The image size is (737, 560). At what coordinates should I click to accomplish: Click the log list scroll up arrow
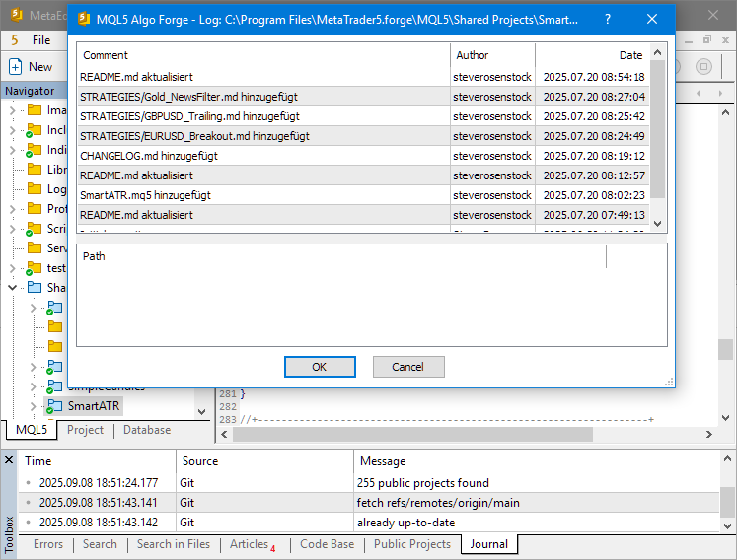click(x=657, y=52)
